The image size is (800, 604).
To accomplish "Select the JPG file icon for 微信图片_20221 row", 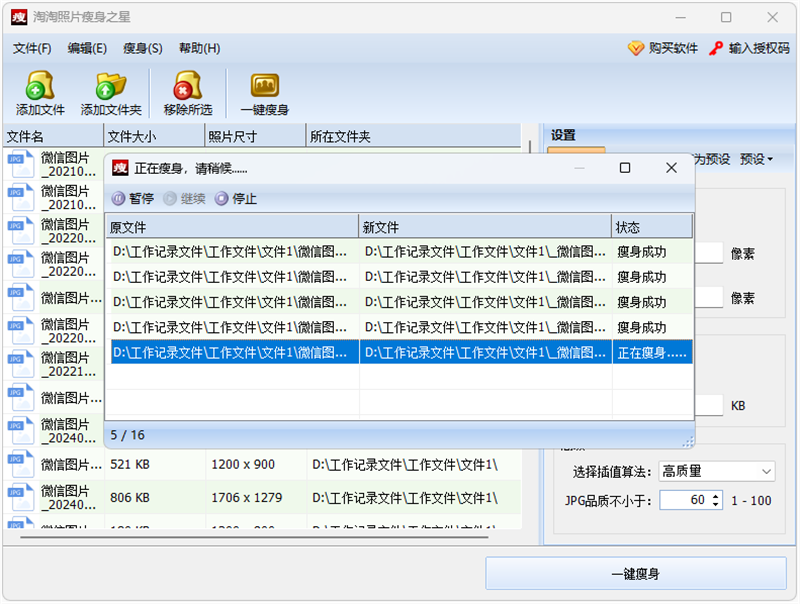I will click(x=21, y=364).
